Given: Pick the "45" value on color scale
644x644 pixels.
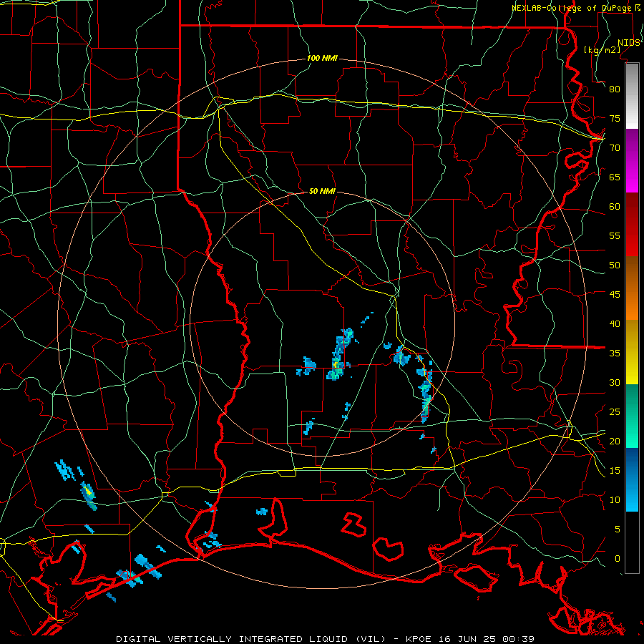Looking at the screenshot, I should [615, 295].
